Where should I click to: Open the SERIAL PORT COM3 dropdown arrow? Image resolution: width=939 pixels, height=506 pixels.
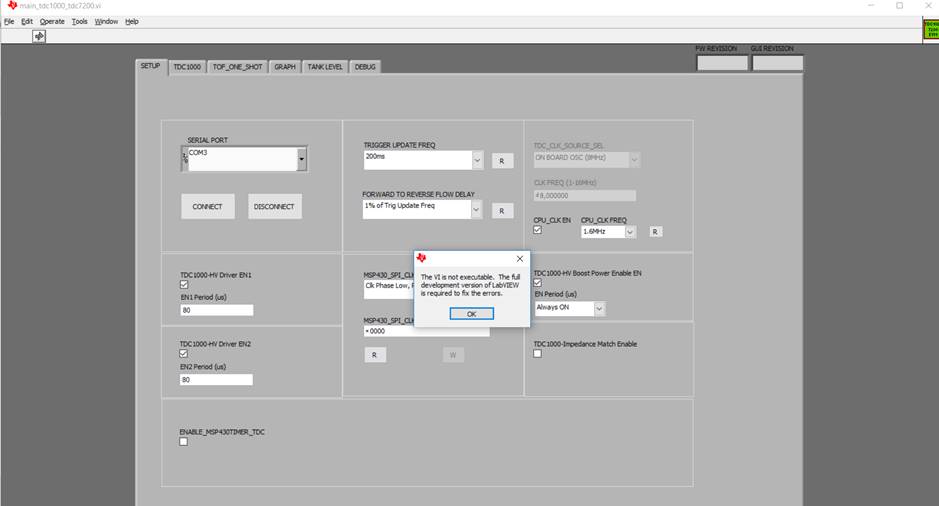tap(301, 159)
